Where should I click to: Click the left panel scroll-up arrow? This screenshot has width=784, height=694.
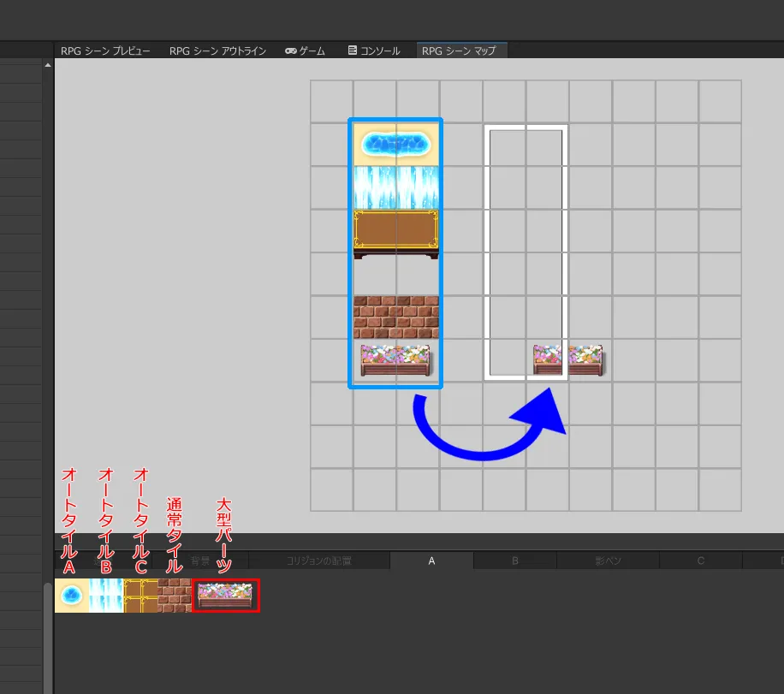47,64
